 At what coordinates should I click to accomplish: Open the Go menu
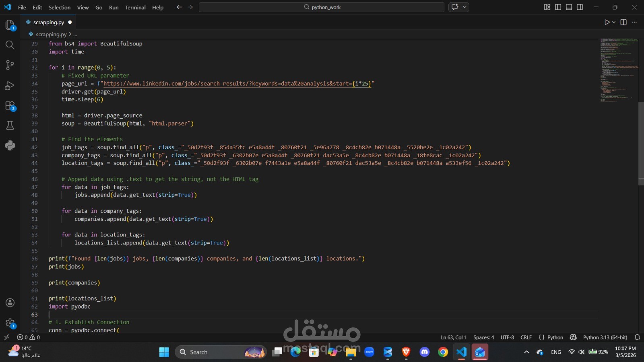click(99, 7)
